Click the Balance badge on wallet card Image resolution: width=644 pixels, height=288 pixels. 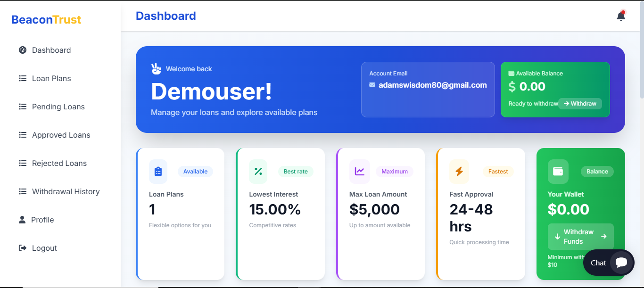click(x=597, y=172)
